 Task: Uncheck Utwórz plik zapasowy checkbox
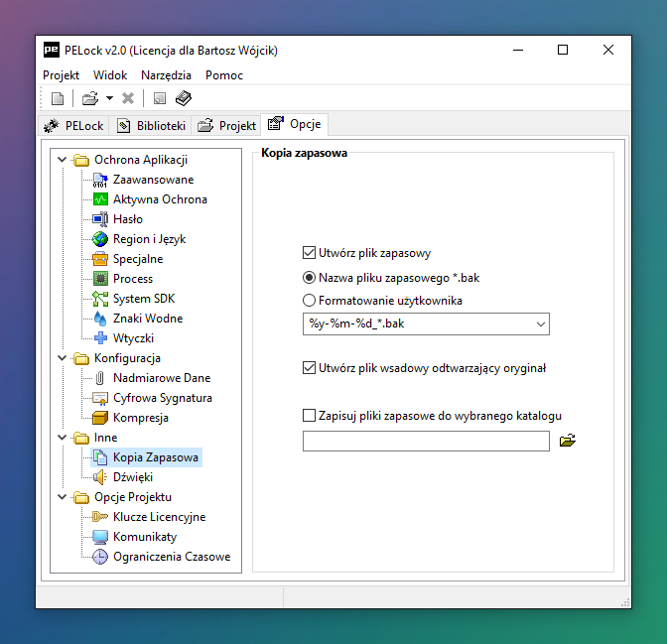click(309, 253)
